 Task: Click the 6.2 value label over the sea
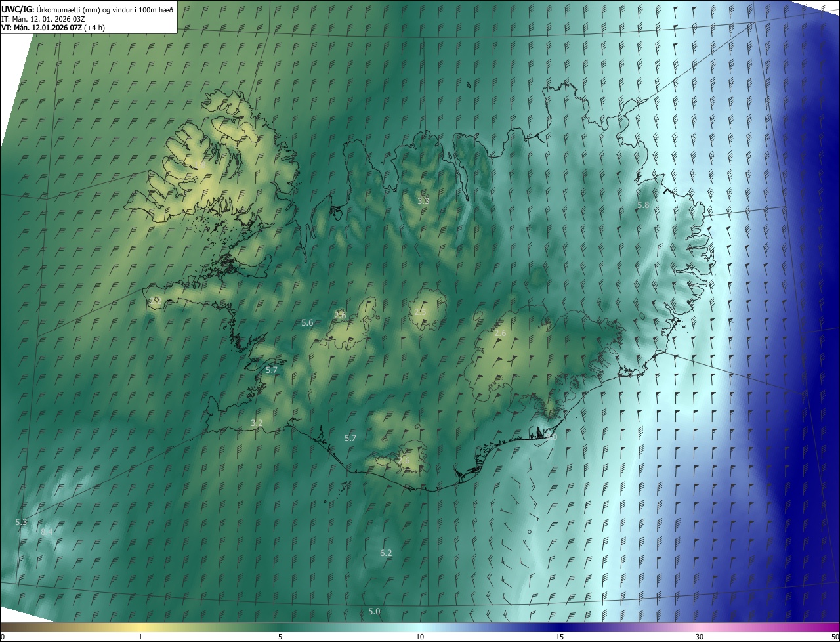tap(386, 553)
